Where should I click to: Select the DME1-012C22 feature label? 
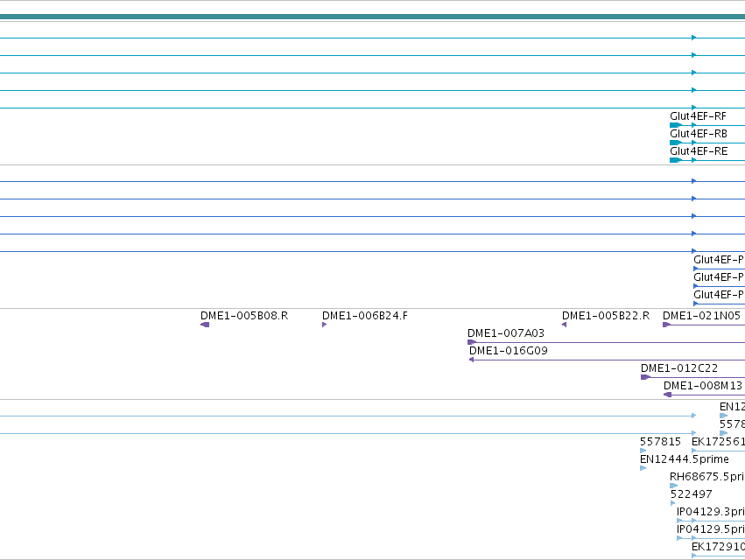click(x=679, y=368)
